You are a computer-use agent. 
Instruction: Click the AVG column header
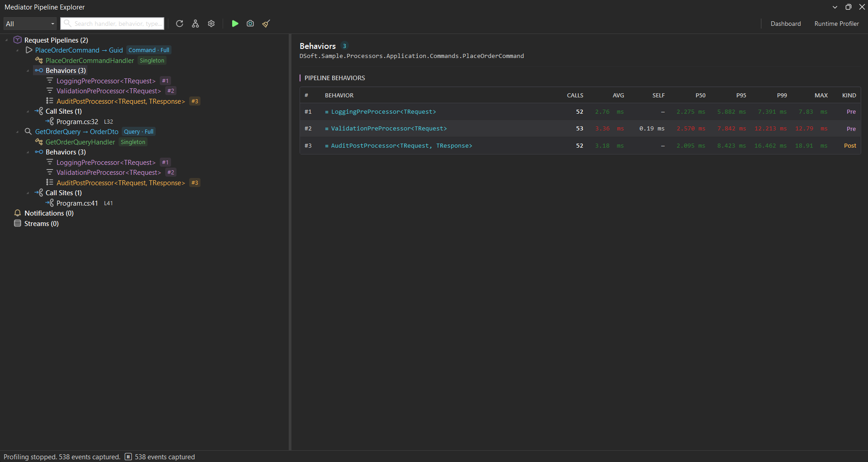click(x=618, y=95)
